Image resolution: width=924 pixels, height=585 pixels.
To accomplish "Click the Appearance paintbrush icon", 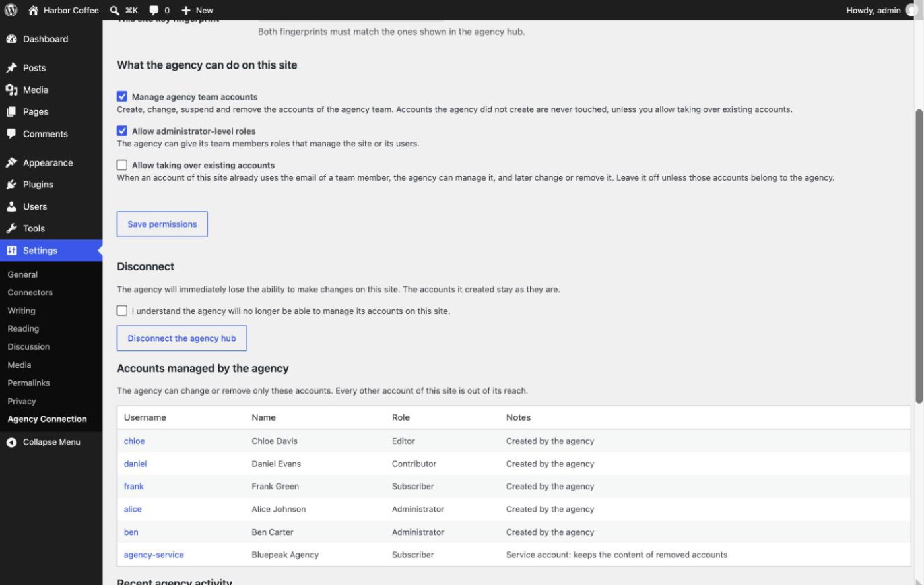I will point(11,163).
